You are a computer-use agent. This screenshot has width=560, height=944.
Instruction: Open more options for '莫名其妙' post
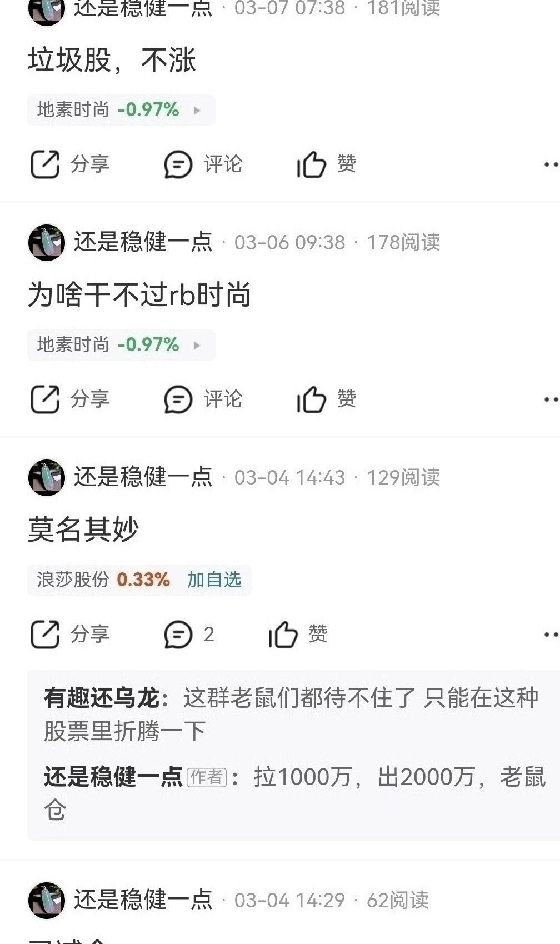click(x=551, y=635)
